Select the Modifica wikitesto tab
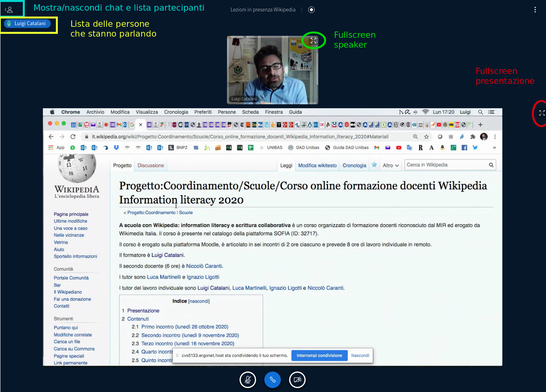 [317, 166]
